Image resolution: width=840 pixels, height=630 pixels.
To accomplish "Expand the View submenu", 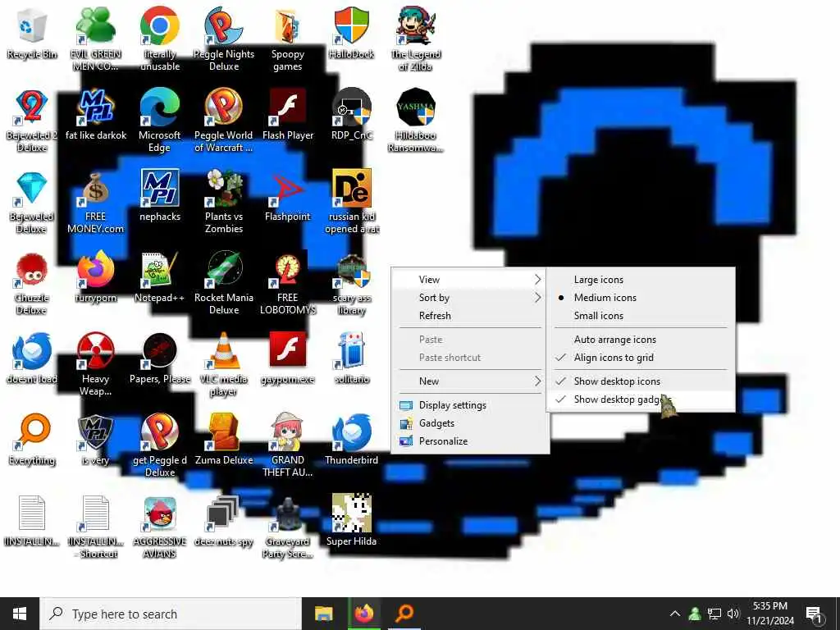I will pos(470,280).
